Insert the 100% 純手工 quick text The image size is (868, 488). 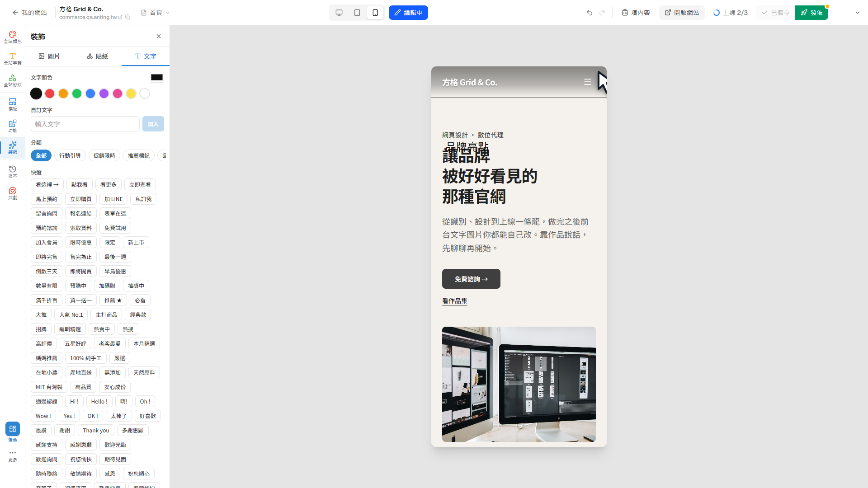coord(86,358)
